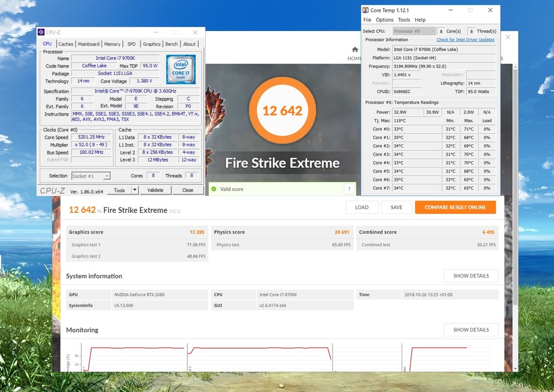Select the CPU tab in CPU-Z

[47, 44]
